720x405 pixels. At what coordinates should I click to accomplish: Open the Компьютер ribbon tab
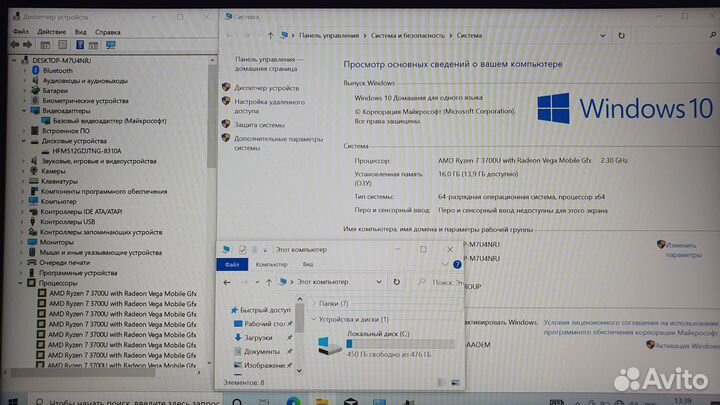(271, 264)
